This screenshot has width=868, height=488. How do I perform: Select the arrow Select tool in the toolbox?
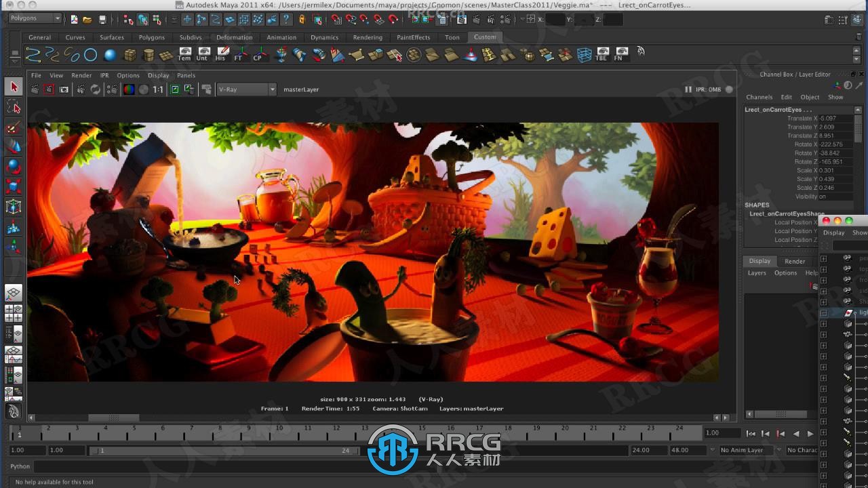[x=14, y=87]
